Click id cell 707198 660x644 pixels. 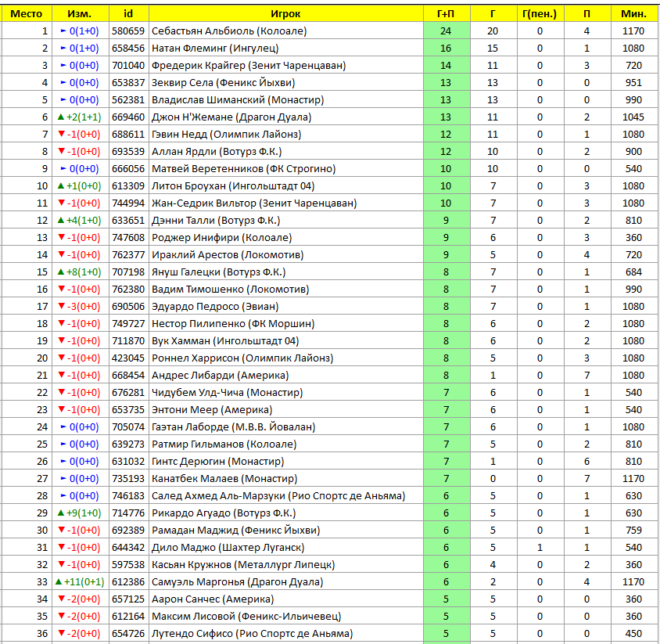pyautogui.click(x=128, y=272)
